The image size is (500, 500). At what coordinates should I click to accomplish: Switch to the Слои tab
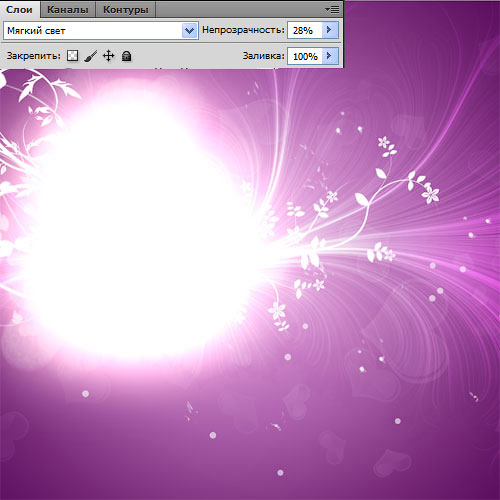click(x=20, y=9)
